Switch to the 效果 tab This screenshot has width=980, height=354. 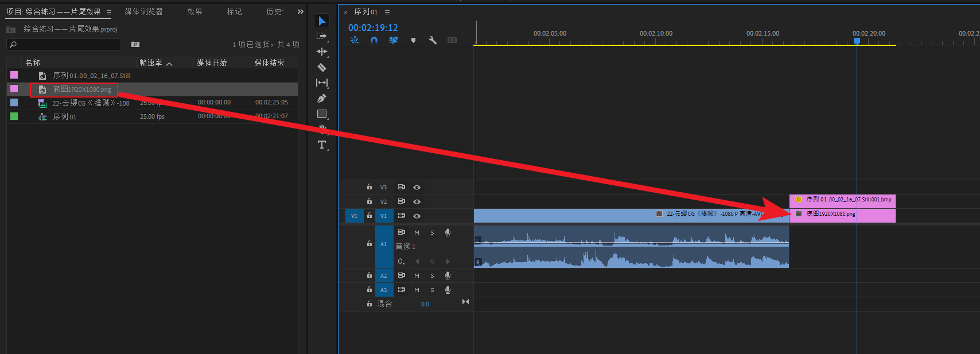click(x=195, y=11)
